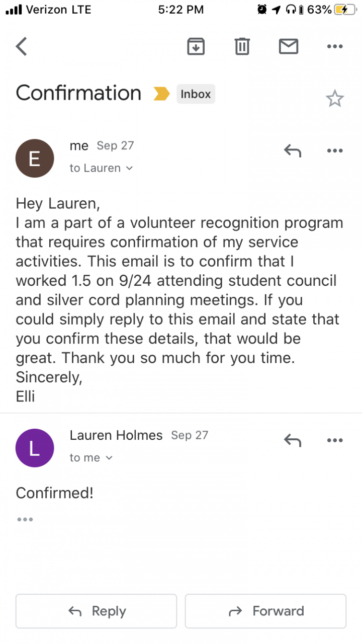Tap the Forward button at bottom
This screenshot has width=362, height=644.
click(265, 611)
